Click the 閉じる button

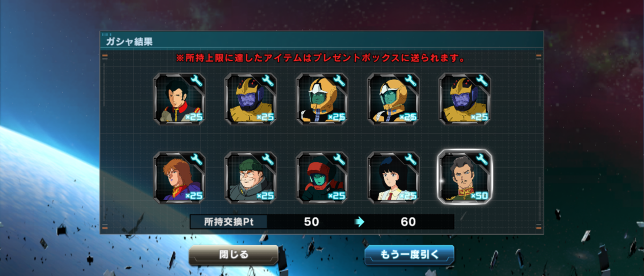(233, 255)
